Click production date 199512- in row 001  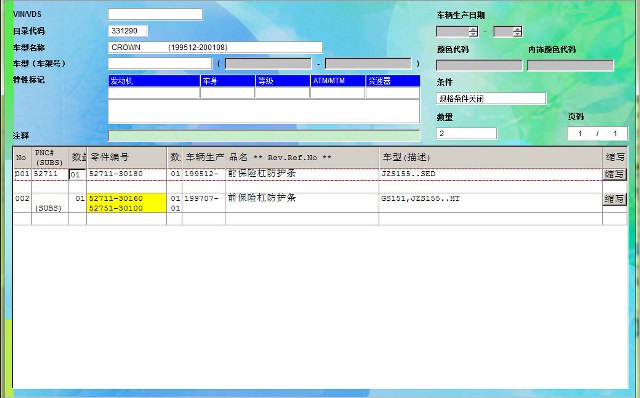pos(201,173)
